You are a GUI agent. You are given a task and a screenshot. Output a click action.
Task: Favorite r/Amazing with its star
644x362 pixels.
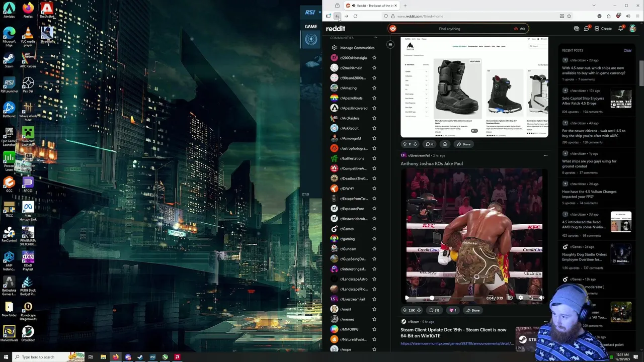(374, 88)
